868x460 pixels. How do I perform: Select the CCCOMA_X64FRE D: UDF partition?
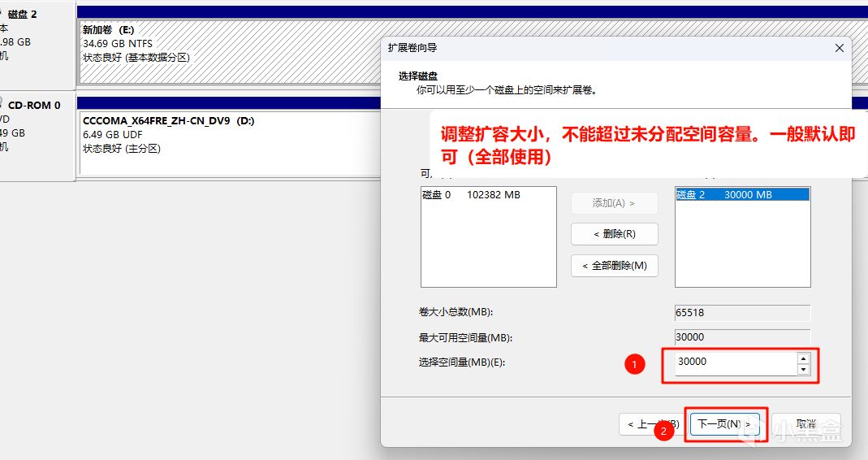(229, 143)
